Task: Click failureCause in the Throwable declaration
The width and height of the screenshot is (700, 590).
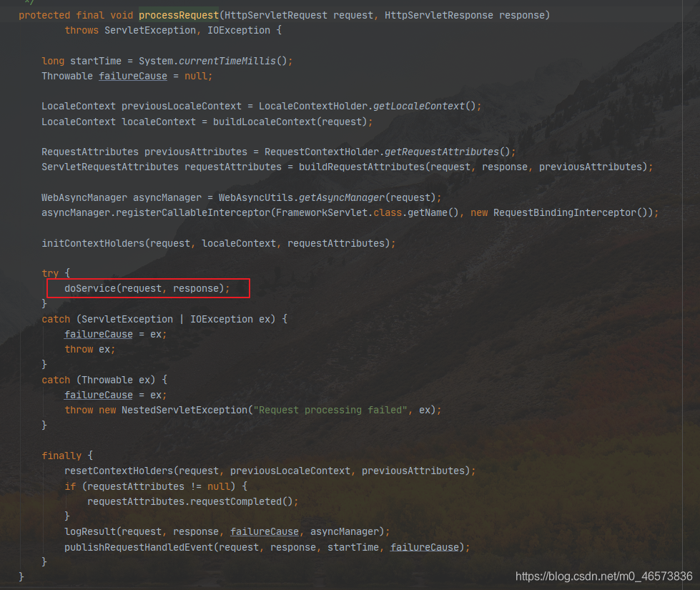Action: tap(132, 76)
